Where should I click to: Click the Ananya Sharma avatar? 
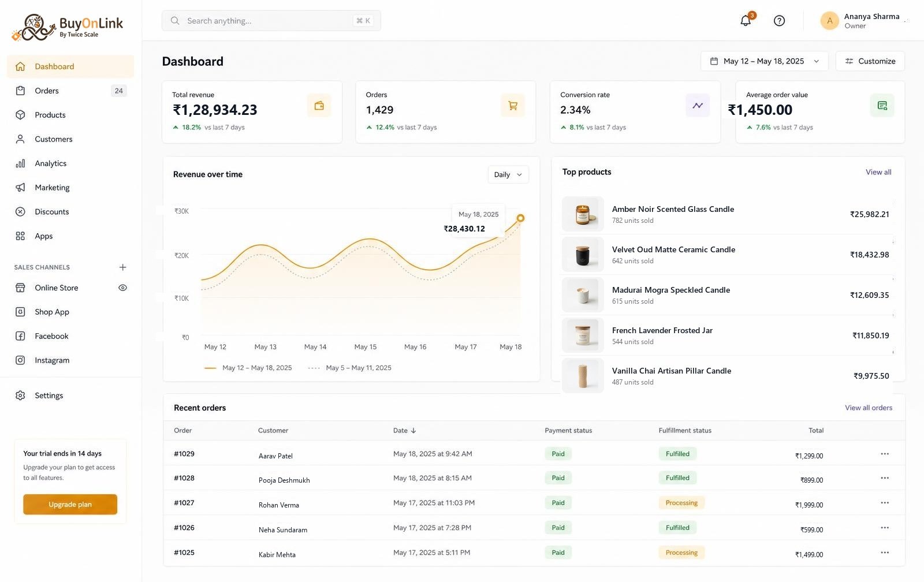(x=829, y=21)
